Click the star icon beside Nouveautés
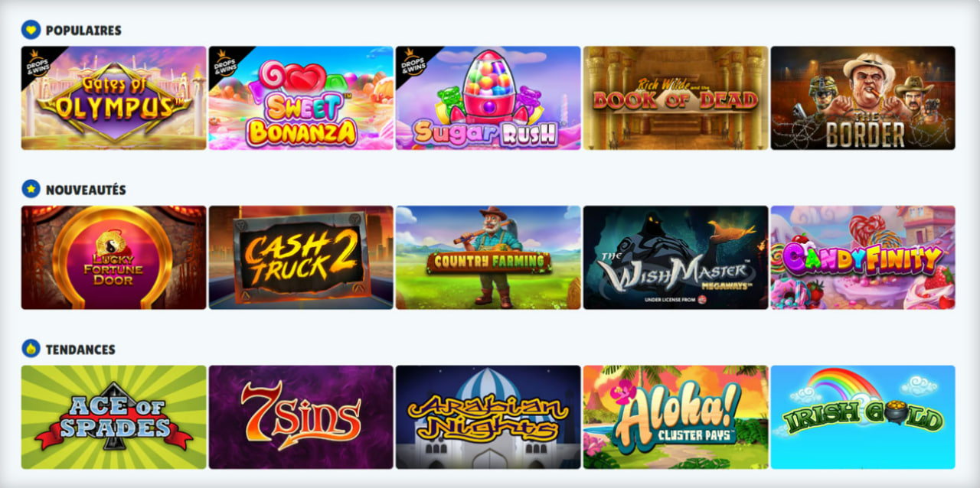980x488 pixels. point(31,189)
